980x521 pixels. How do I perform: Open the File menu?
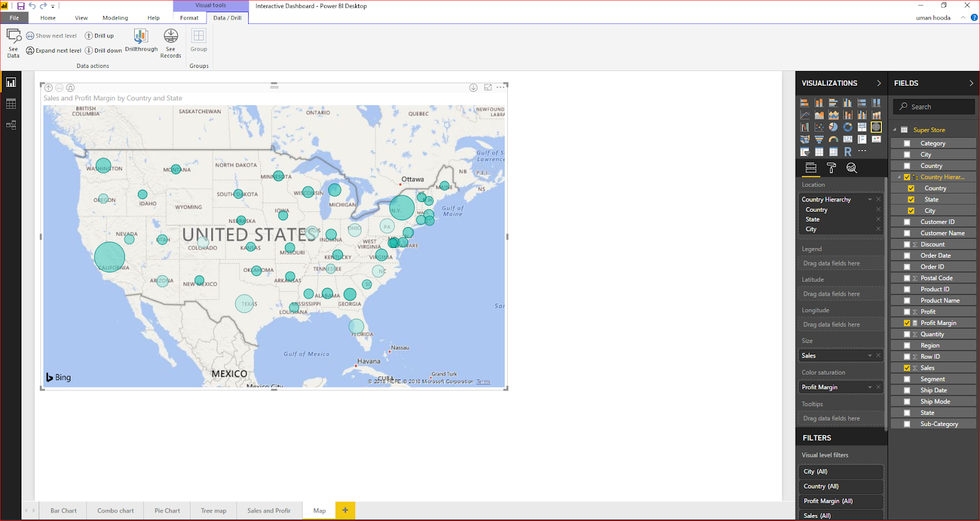point(14,18)
